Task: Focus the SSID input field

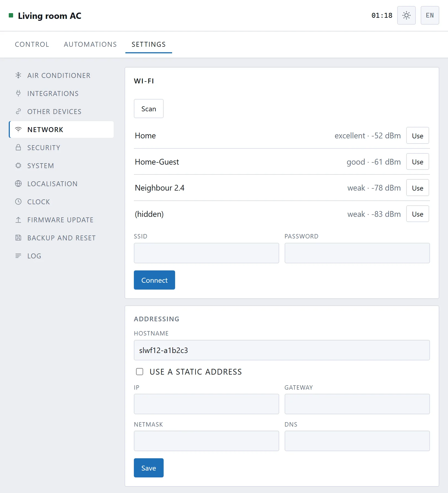Action: pyautogui.click(x=206, y=253)
